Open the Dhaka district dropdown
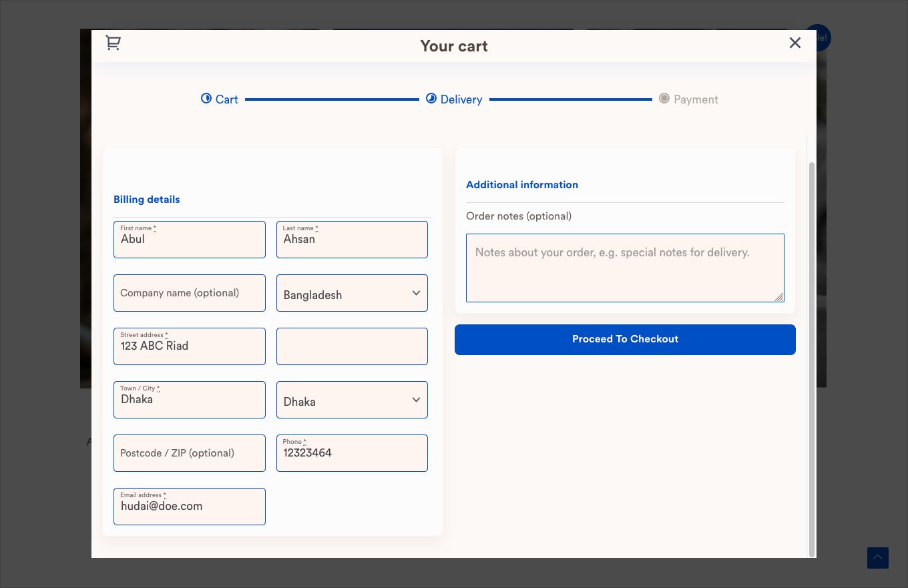The image size is (908, 588). coord(352,400)
